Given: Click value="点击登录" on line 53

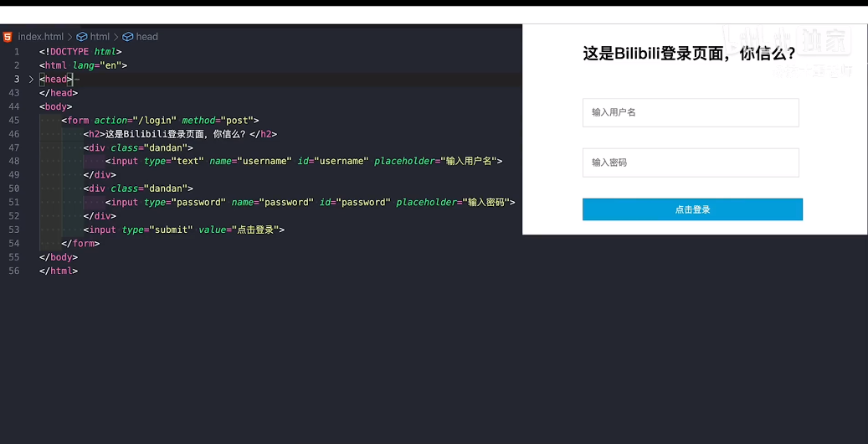Looking at the screenshot, I should coord(239,230).
